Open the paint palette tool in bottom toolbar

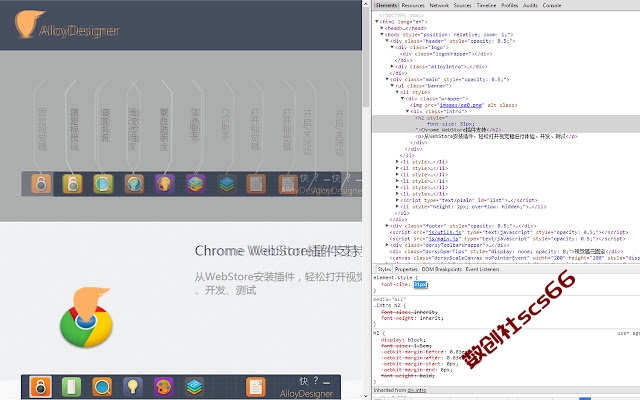[x=164, y=386]
